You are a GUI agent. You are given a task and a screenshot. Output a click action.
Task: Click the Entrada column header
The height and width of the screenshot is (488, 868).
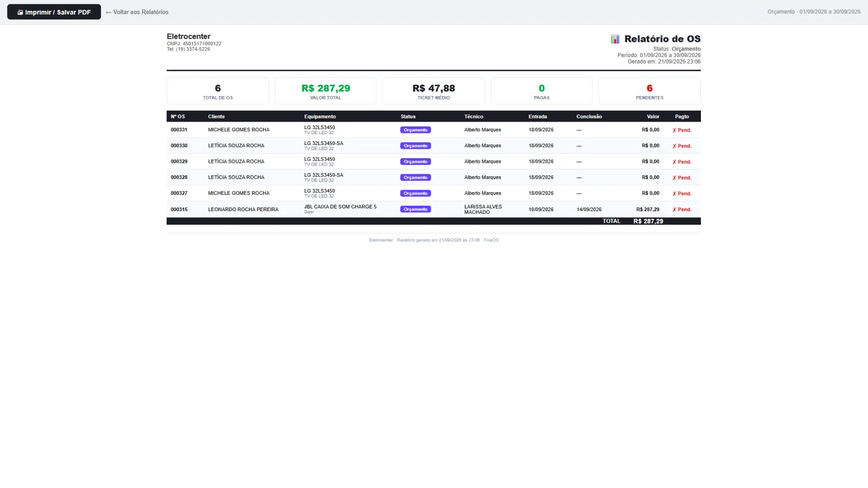pos(538,117)
